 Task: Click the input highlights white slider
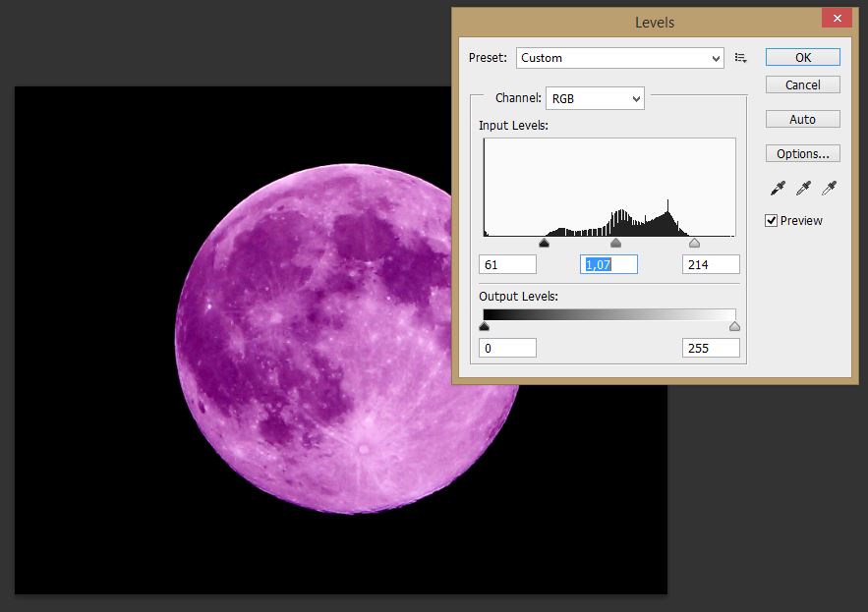pyautogui.click(x=694, y=243)
